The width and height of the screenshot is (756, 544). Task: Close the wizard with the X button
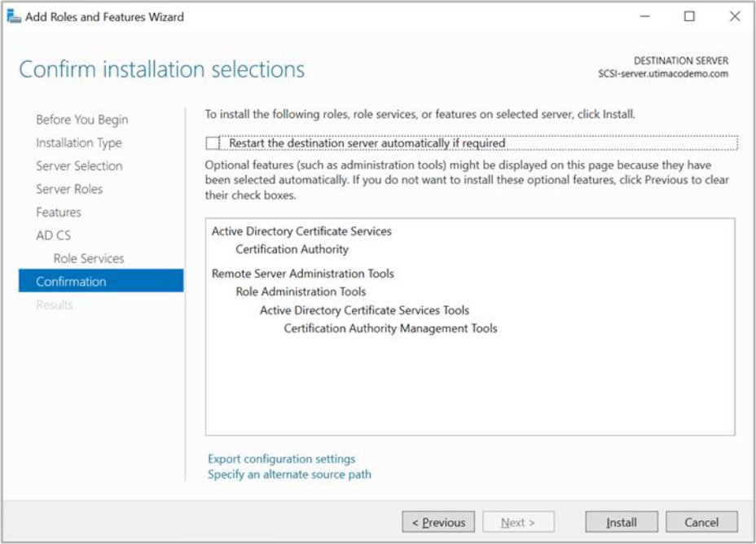(x=734, y=16)
